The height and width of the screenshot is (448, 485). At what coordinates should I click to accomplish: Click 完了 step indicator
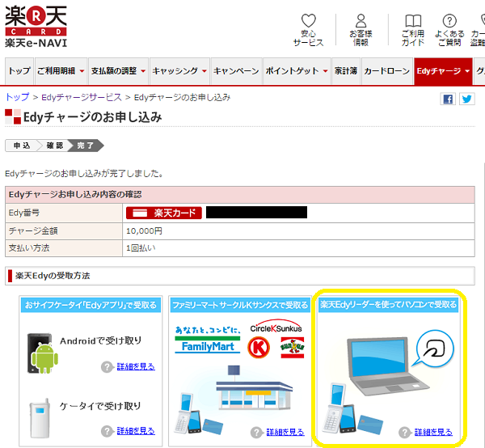click(x=86, y=146)
